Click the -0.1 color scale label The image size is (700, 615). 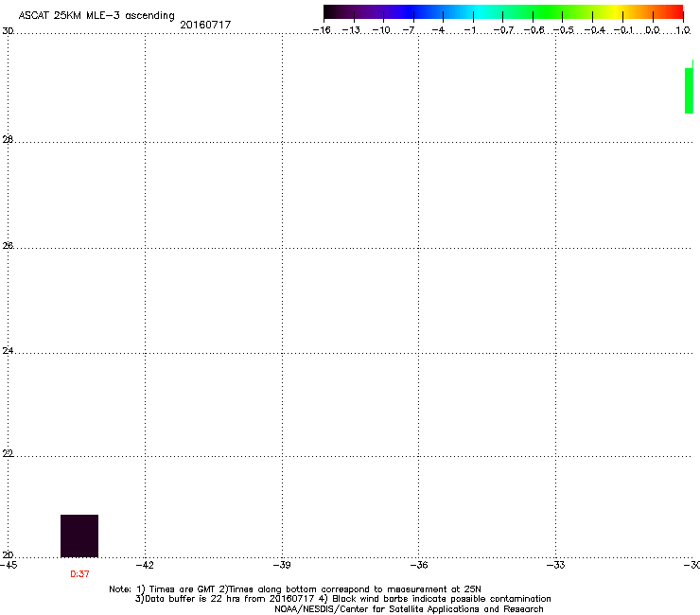pyautogui.click(x=623, y=30)
